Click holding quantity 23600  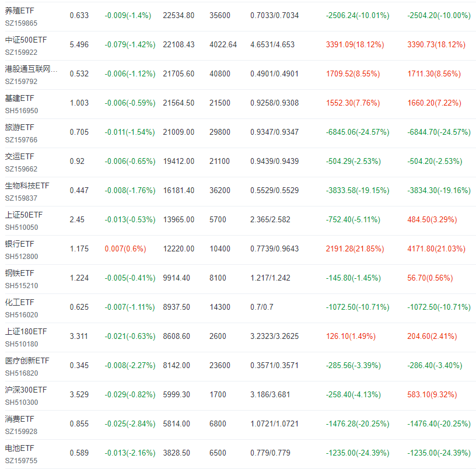click(220, 365)
